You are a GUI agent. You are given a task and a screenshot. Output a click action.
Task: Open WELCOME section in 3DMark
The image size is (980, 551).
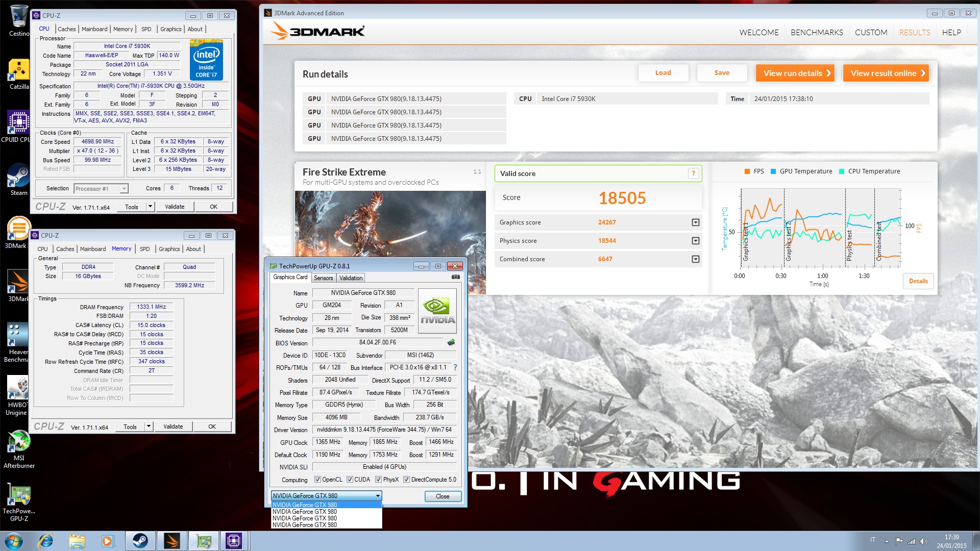point(758,33)
